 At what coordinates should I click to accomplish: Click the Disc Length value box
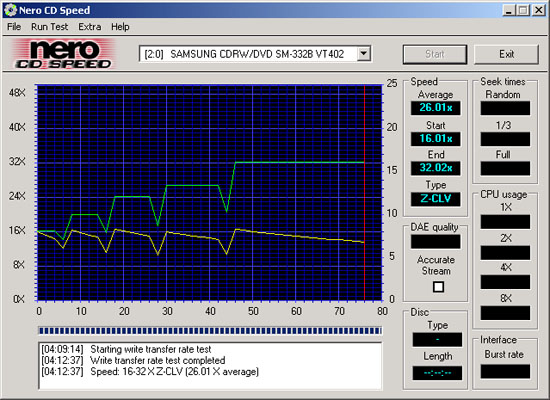pyautogui.click(x=437, y=373)
